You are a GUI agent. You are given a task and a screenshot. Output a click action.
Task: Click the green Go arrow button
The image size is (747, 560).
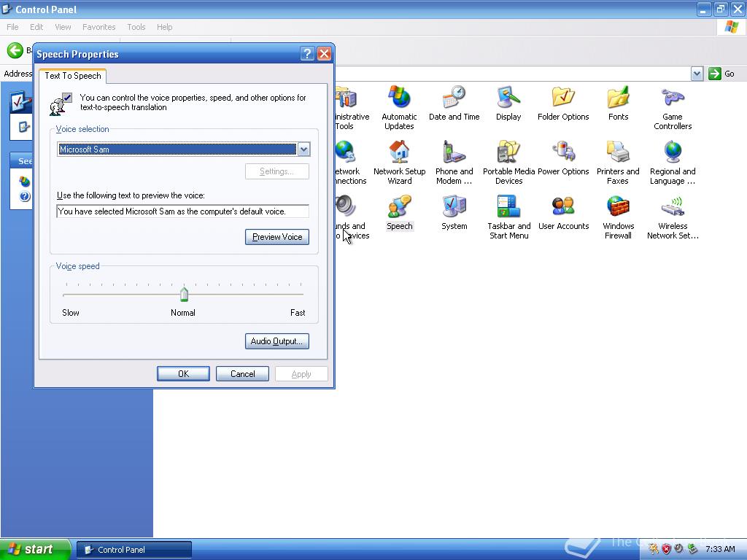715,74
